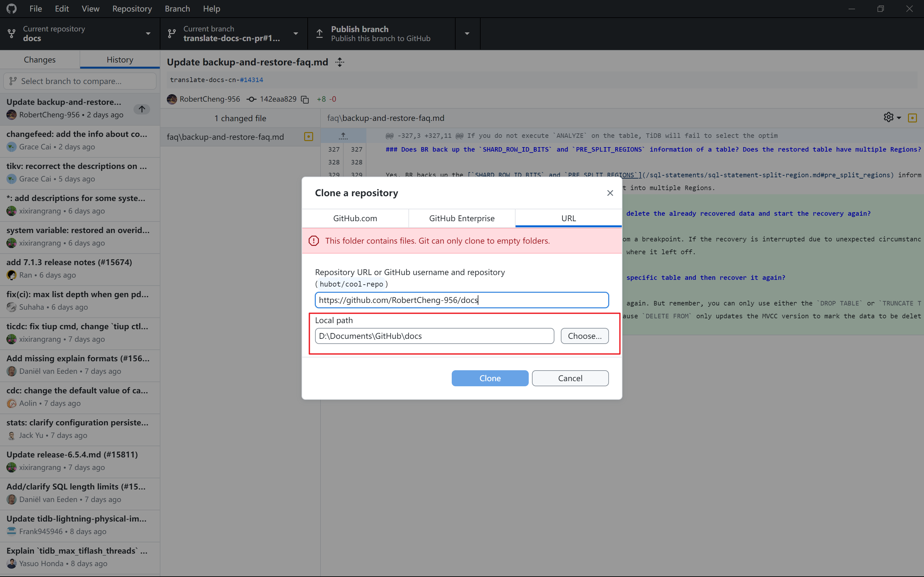Click the expand commit description icon

pos(340,62)
